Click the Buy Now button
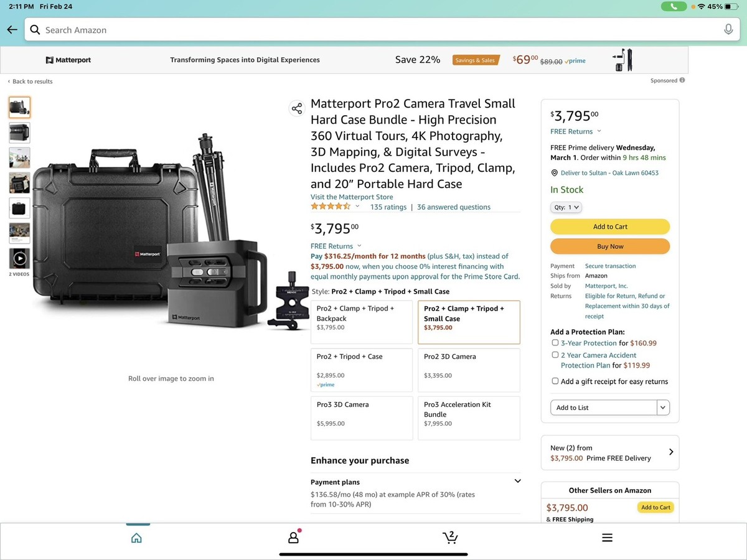Screen dimensions: 747x560 (610, 246)
